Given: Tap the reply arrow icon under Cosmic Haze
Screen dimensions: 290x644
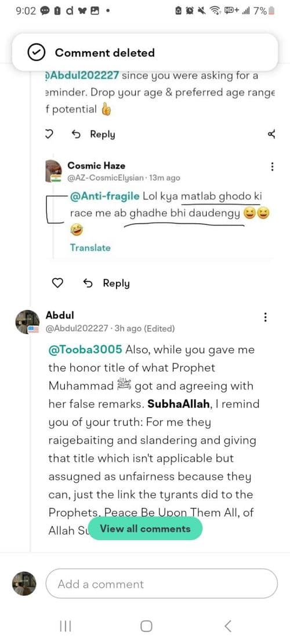Looking at the screenshot, I should pyautogui.click(x=88, y=283).
